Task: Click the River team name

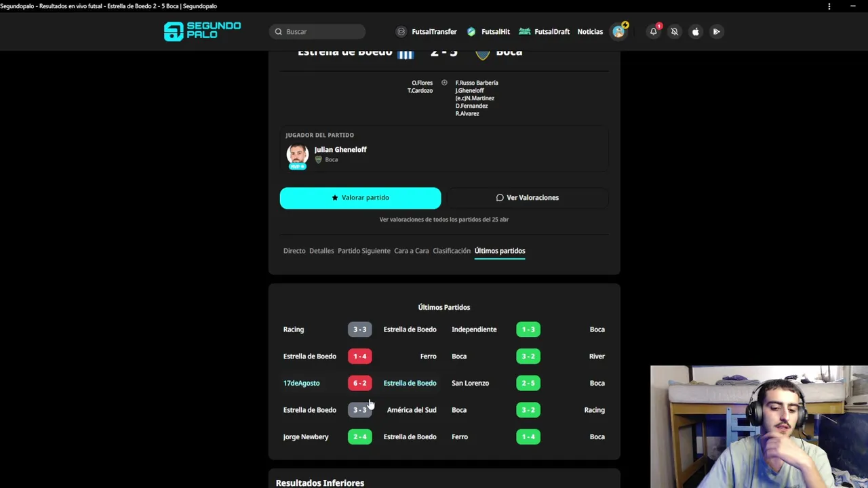Action: (x=597, y=357)
